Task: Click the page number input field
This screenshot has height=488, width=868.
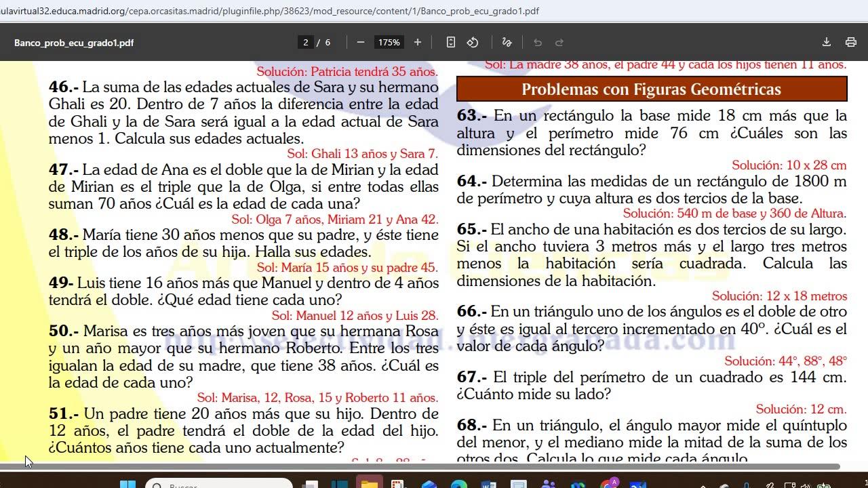Action: pyautogui.click(x=306, y=42)
